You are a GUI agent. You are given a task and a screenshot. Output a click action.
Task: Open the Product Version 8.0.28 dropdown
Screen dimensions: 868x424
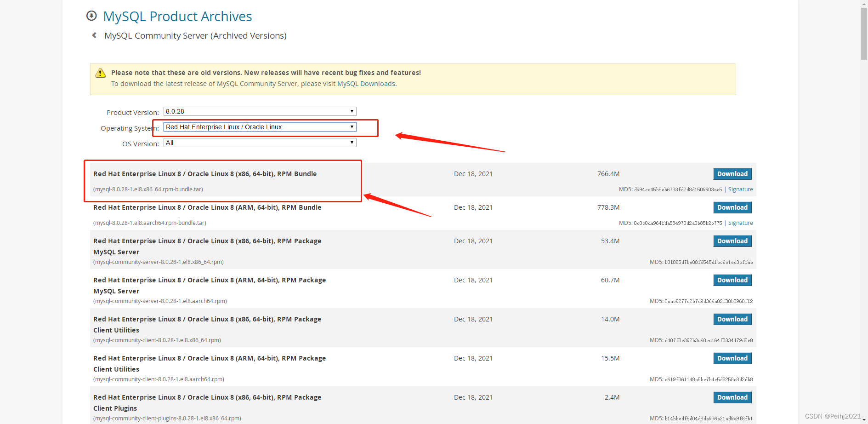260,111
